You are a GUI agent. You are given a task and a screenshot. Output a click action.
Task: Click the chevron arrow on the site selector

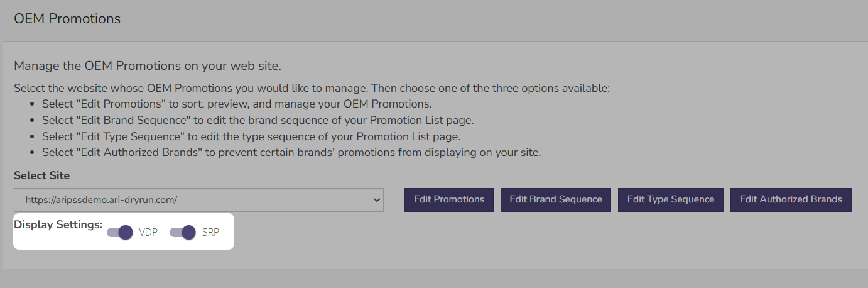(x=377, y=199)
